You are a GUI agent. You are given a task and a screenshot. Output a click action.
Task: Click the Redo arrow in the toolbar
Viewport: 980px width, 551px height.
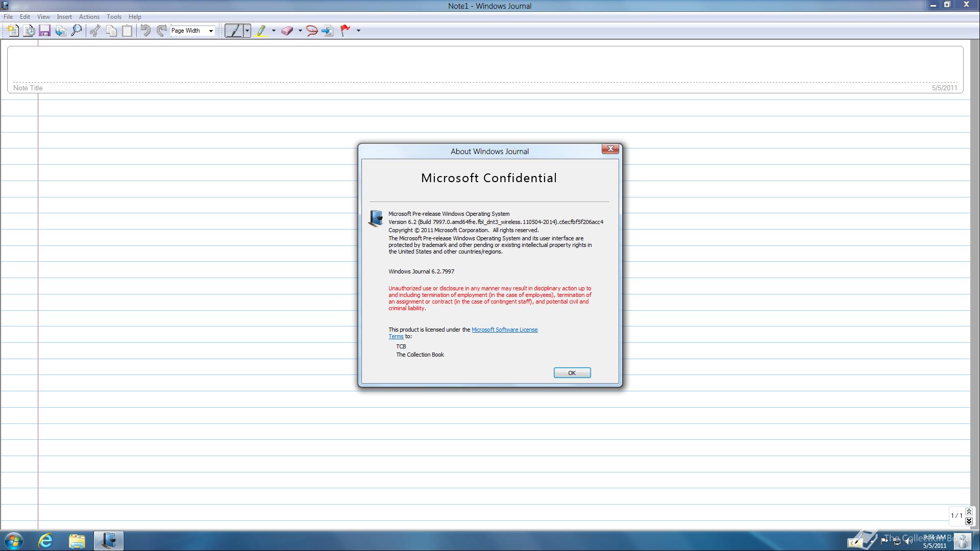click(x=161, y=31)
